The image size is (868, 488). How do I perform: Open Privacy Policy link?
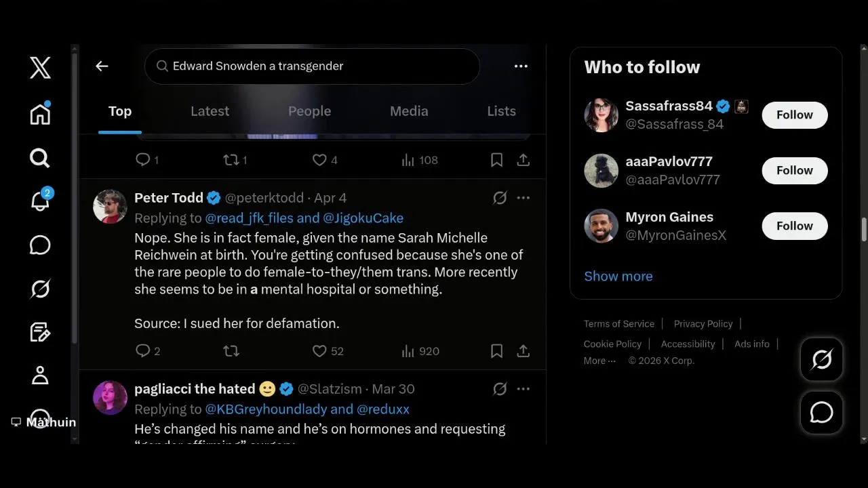click(703, 324)
